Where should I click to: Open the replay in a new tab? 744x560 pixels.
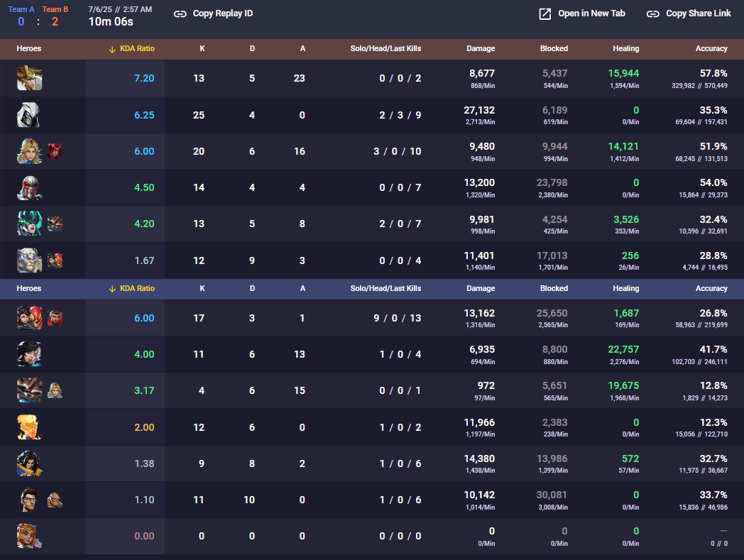point(582,13)
